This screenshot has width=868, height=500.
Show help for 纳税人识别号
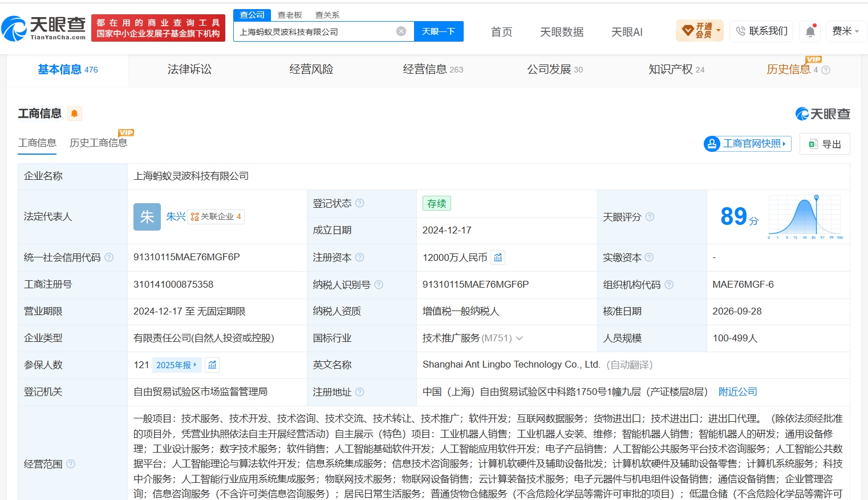click(x=379, y=285)
